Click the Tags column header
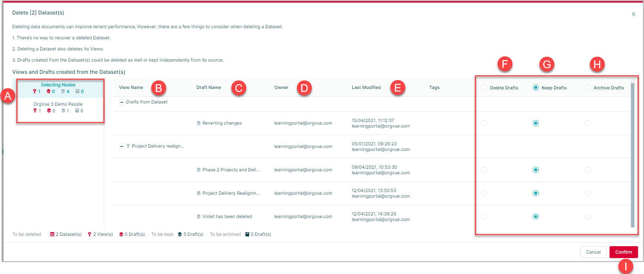The image size is (644, 274). [x=435, y=88]
